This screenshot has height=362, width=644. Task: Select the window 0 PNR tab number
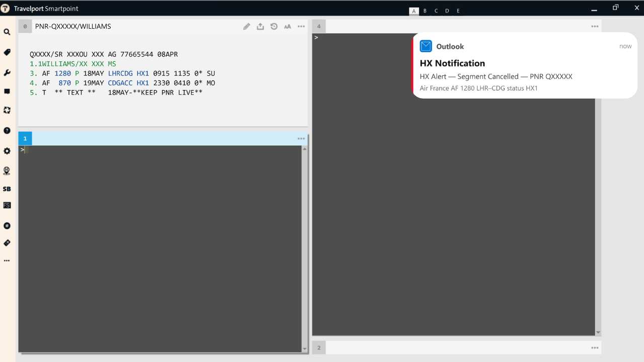pyautogui.click(x=25, y=27)
